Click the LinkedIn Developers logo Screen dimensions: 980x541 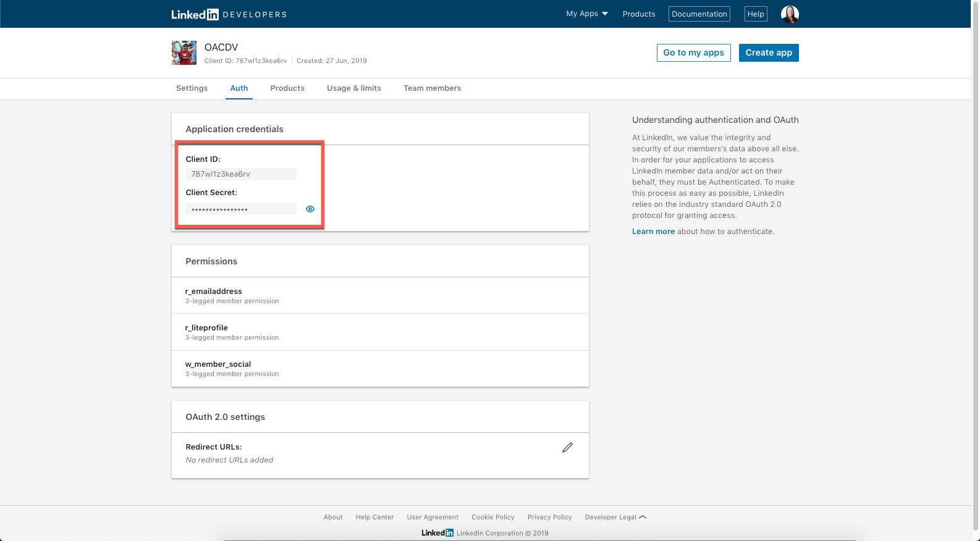click(229, 14)
